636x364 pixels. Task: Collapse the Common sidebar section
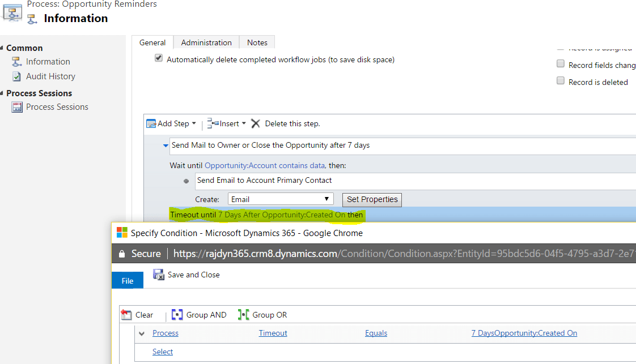(2, 48)
